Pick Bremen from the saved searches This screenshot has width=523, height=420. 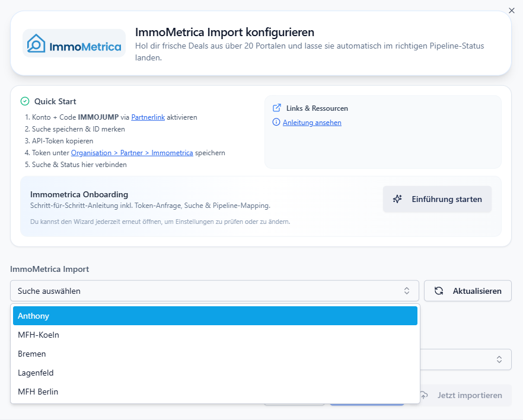click(215, 354)
